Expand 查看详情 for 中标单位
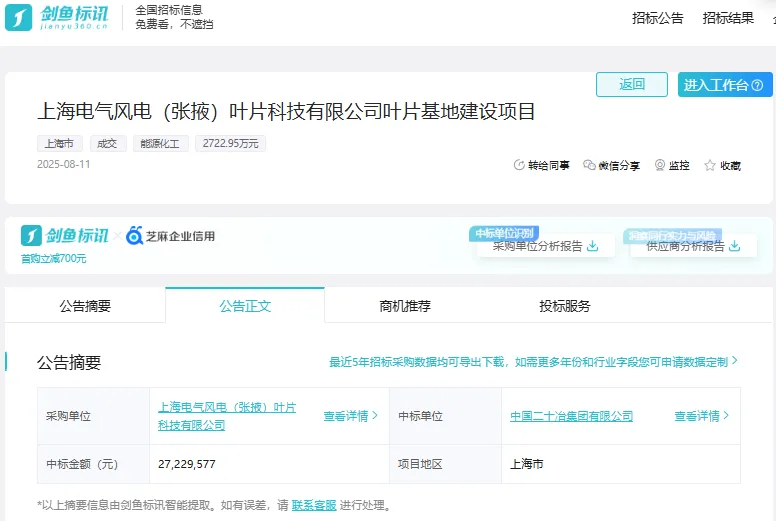776x521 pixels. [701, 416]
